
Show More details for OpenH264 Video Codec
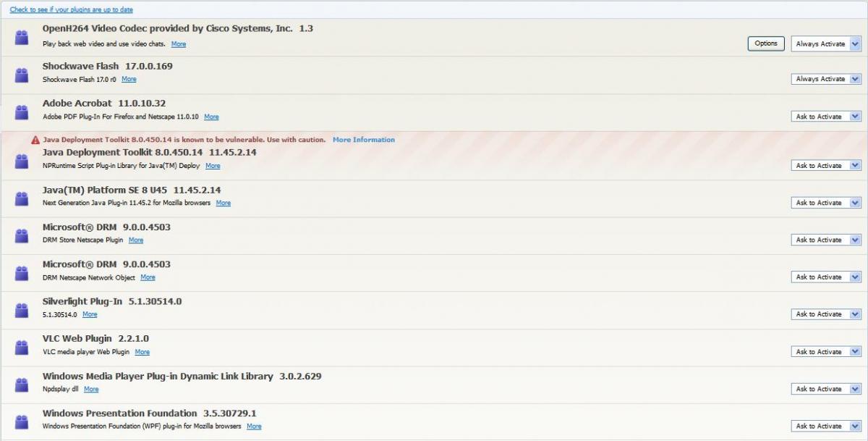[x=179, y=44]
